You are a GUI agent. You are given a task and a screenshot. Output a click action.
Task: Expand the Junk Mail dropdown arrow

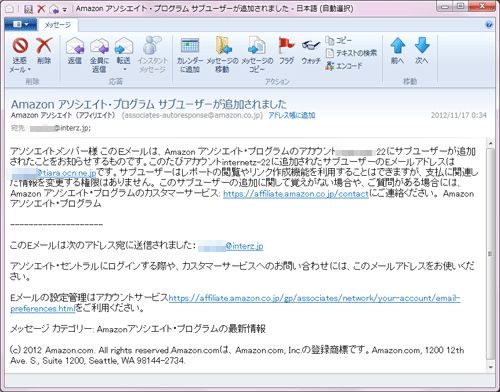(x=29, y=70)
